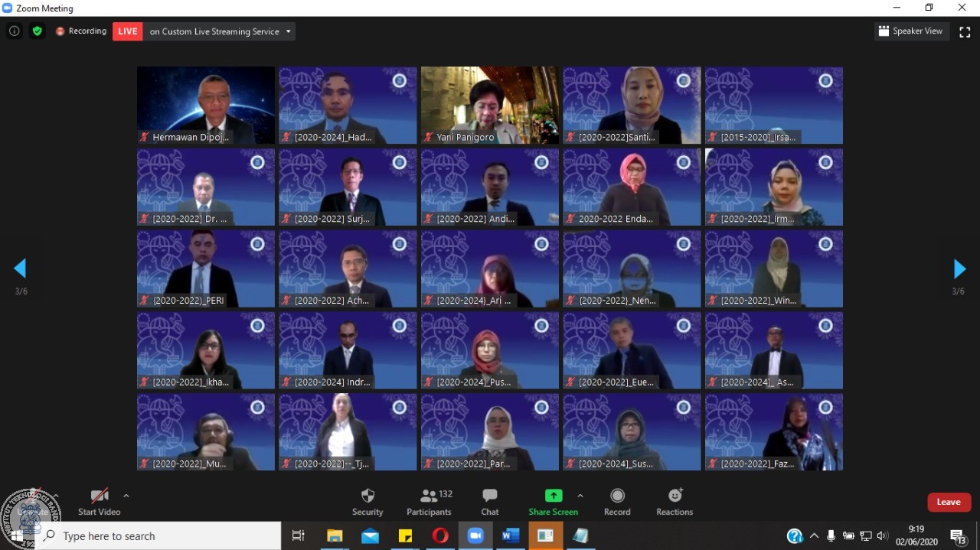Open the Reactions emoji menu
Image resolution: width=980 pixels, height=550 pixels.
pos(675,496)
